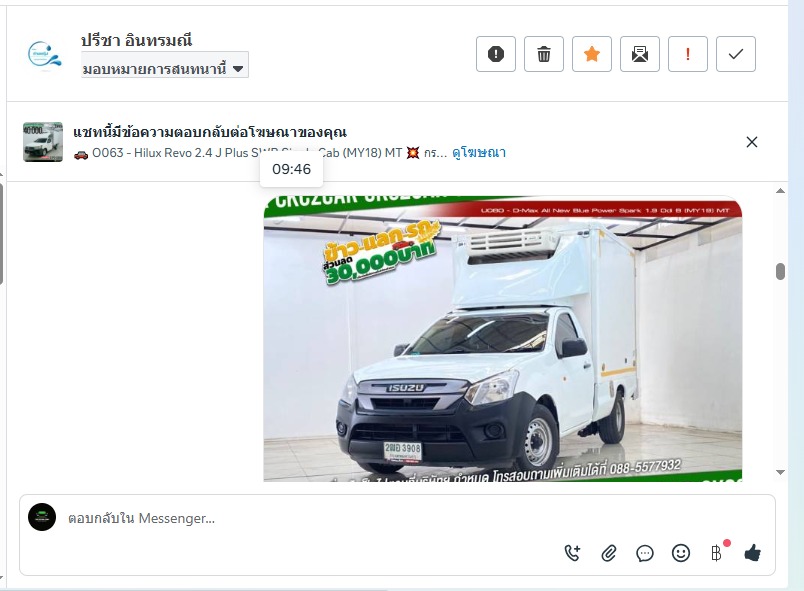The width and height of the screenshot is (804, 591).
Task: Open assign conversation dropdown
Action: click(165, 68)
